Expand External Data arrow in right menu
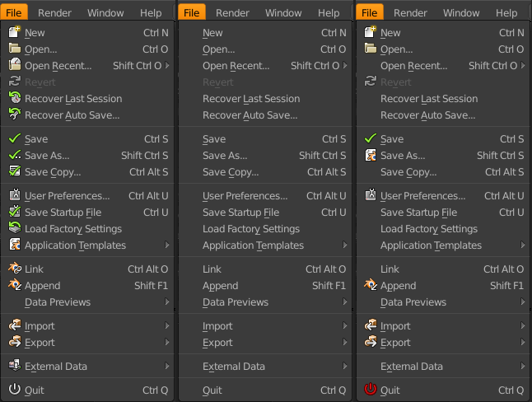 pos(522,366)
